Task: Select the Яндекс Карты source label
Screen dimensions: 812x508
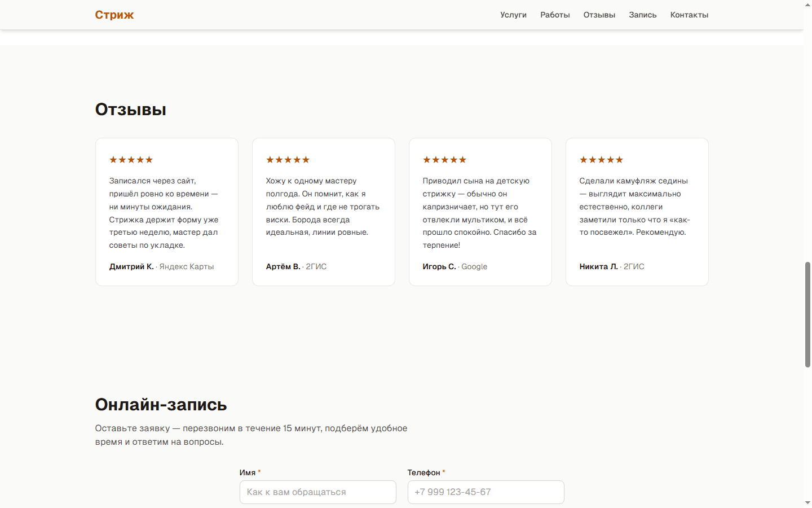Action: (x=187, y=266)
